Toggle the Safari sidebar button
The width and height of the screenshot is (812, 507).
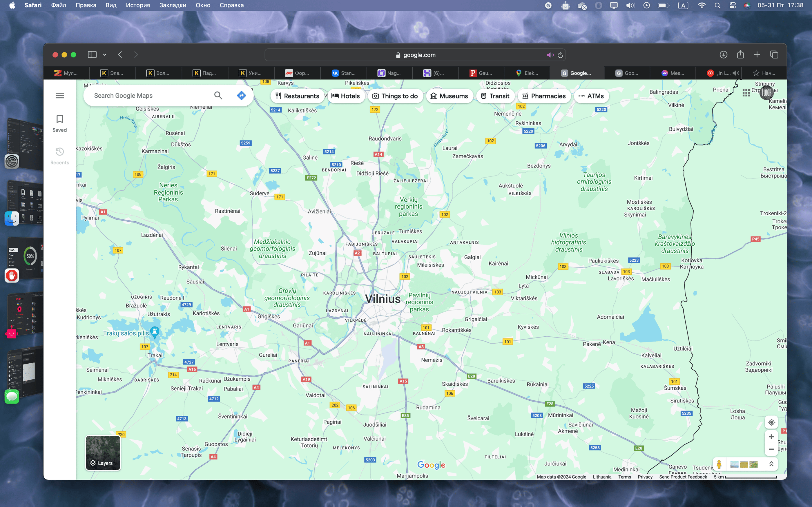pyautogui.click(x=92, y=55)
